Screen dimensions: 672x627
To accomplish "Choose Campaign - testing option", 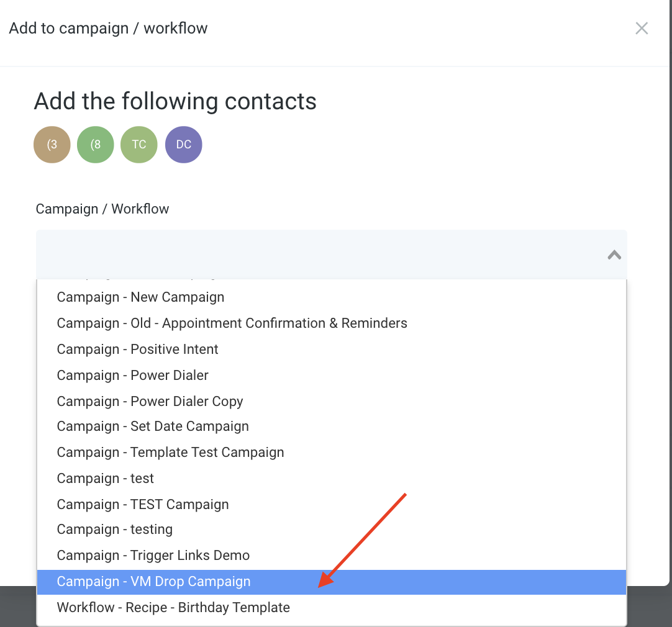I will [x=331, y=530].
